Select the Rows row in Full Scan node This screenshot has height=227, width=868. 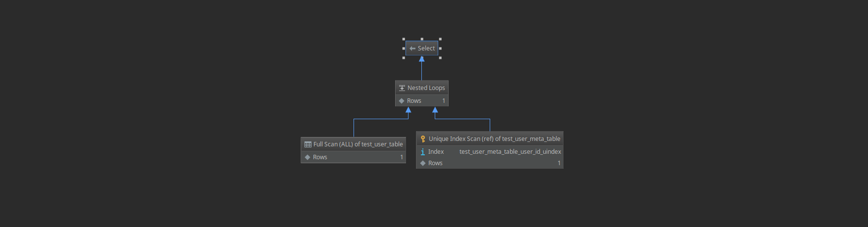354,157
